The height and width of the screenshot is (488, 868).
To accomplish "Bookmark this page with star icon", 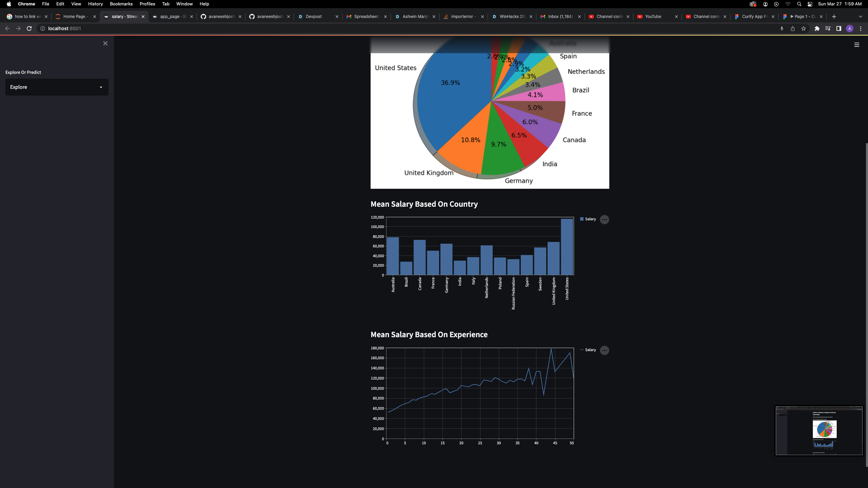I will click(x=803, y=29).
